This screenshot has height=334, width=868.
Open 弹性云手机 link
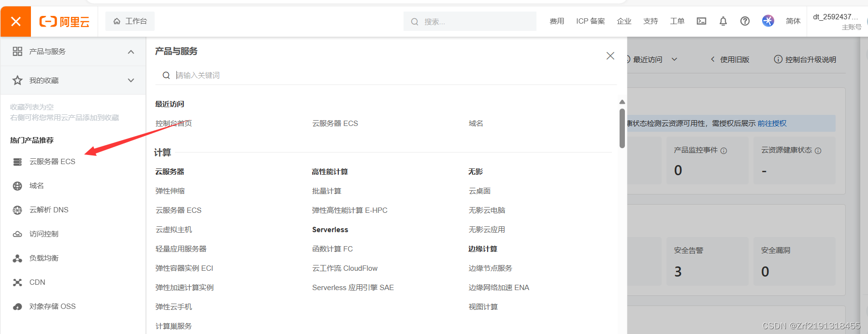point(174,307)
